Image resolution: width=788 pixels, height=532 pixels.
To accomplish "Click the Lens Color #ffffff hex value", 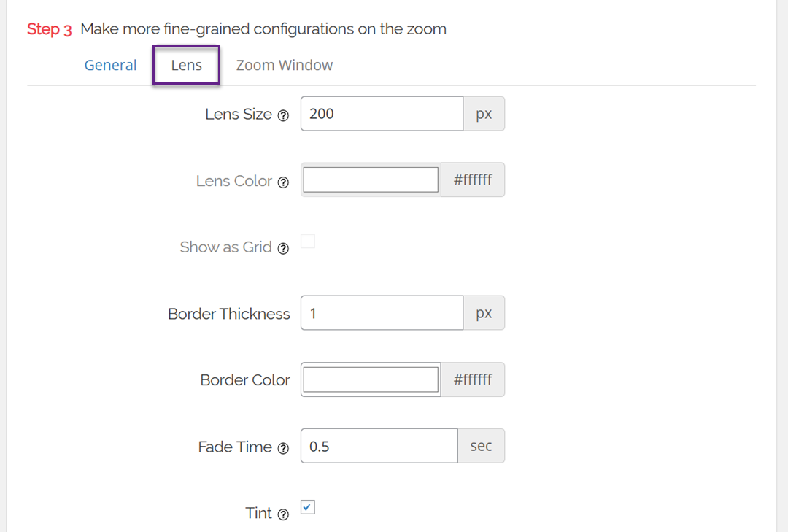I will tap(473, 180).
